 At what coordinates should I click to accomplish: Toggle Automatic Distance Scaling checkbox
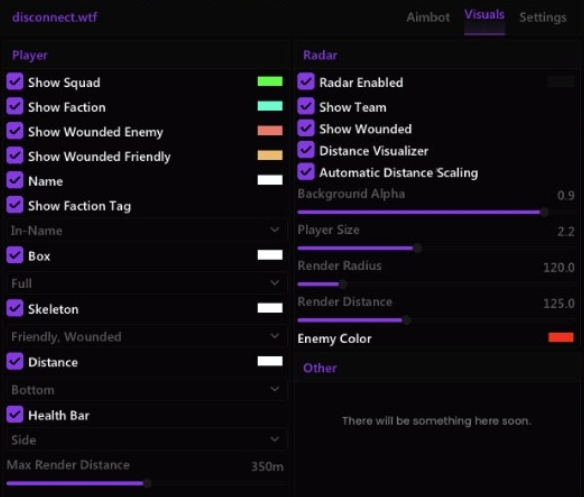[306, 172]
